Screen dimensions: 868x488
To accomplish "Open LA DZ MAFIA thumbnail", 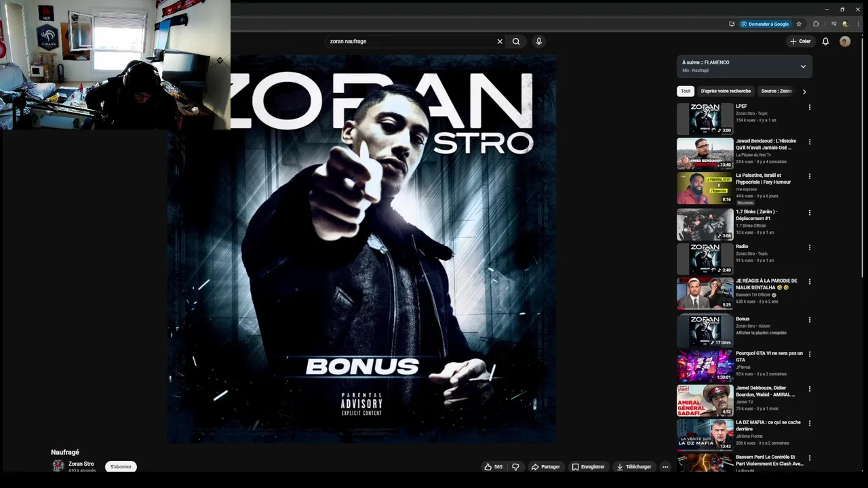I will 705,435.
